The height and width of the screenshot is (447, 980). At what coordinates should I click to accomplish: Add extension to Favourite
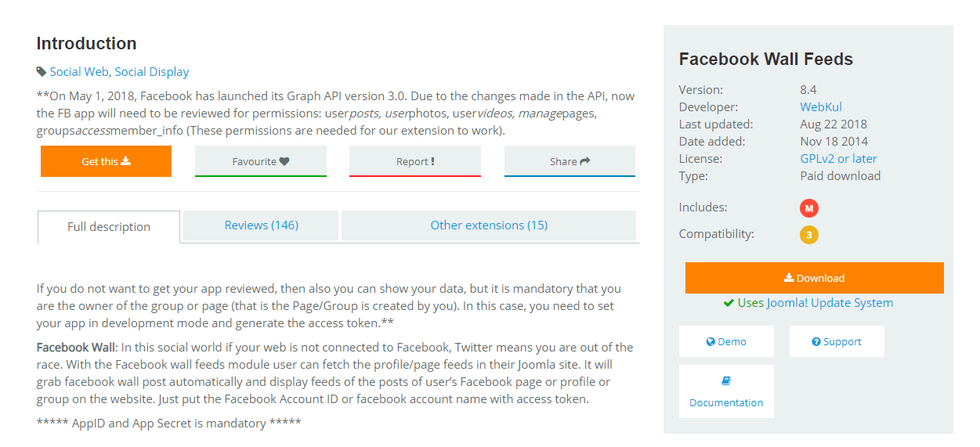coord(260,161)
